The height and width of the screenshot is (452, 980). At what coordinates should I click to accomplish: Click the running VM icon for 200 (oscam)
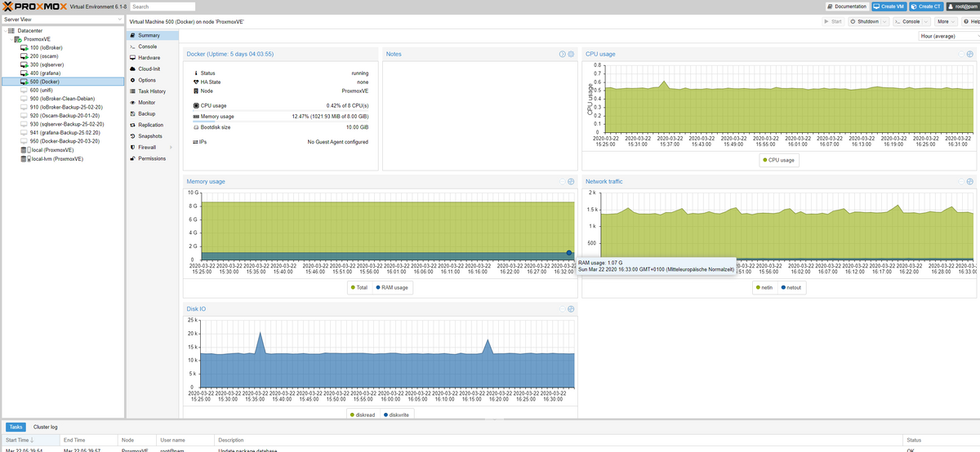click(24, 55)
